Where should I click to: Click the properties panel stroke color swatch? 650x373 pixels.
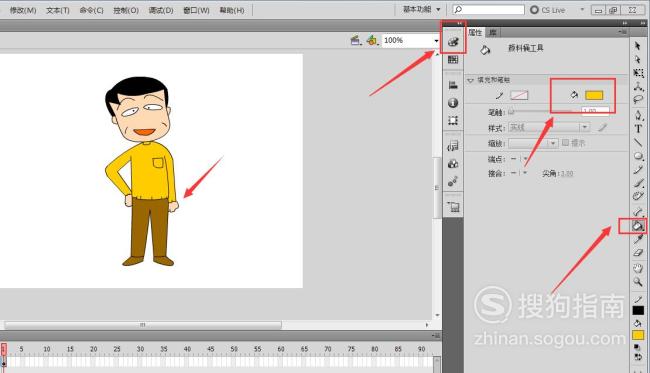coord(519,95)
